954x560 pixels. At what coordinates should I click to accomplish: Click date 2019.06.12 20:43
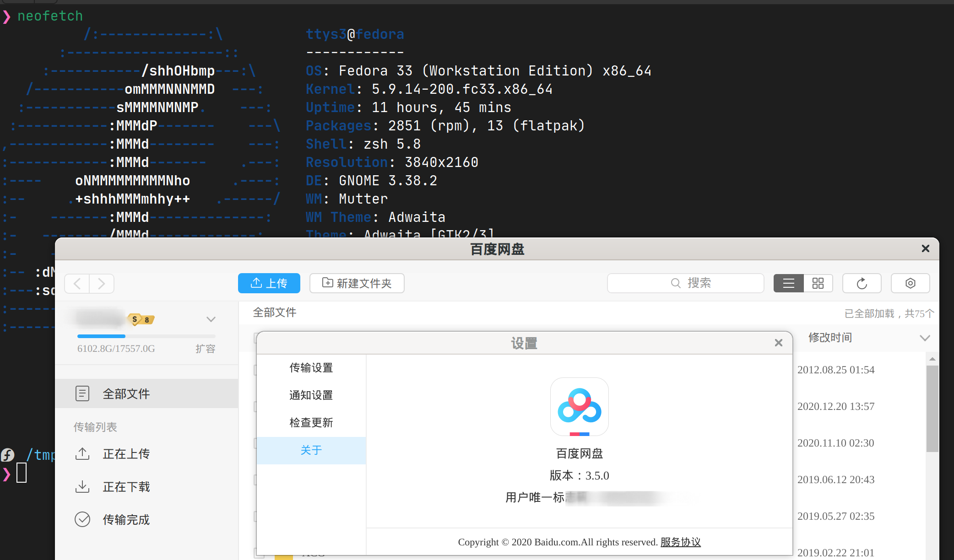pyautogui.click(x=836, y=479)
